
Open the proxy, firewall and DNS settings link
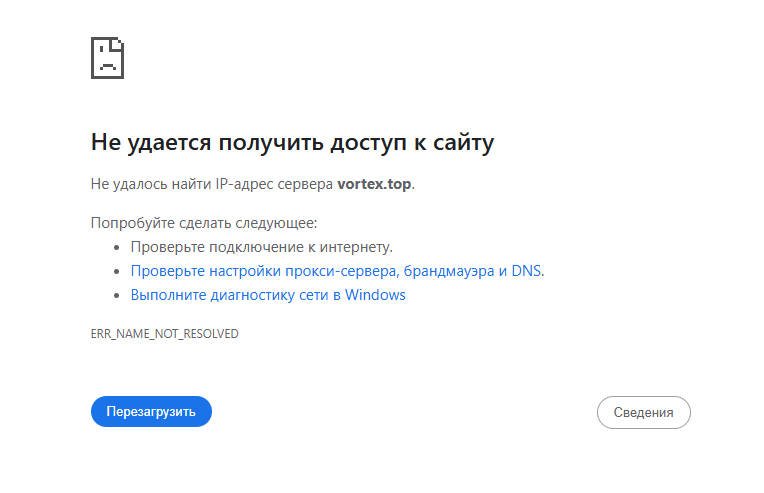(337, 271)
